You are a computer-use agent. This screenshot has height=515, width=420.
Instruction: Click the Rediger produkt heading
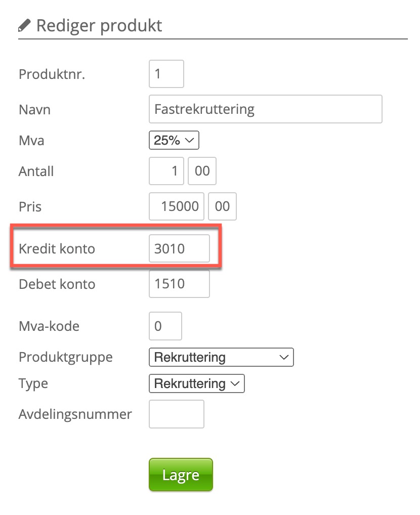pos(99,25)
